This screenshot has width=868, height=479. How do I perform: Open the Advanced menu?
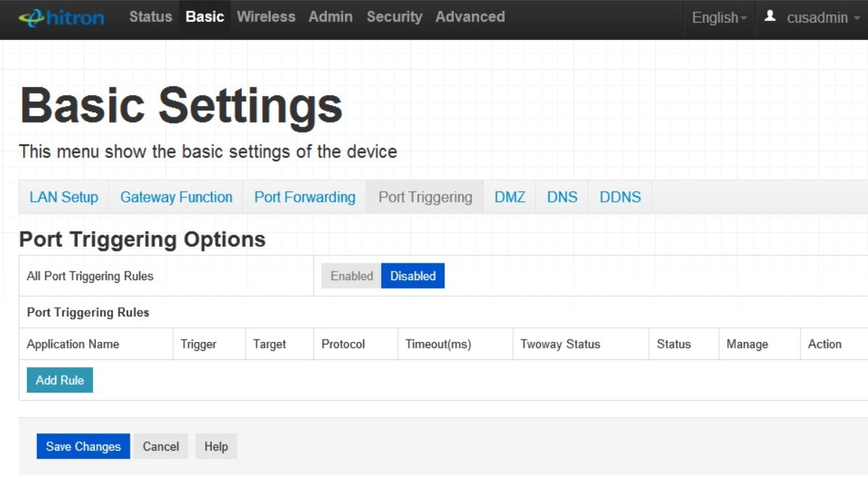click(x=470, y=17)
